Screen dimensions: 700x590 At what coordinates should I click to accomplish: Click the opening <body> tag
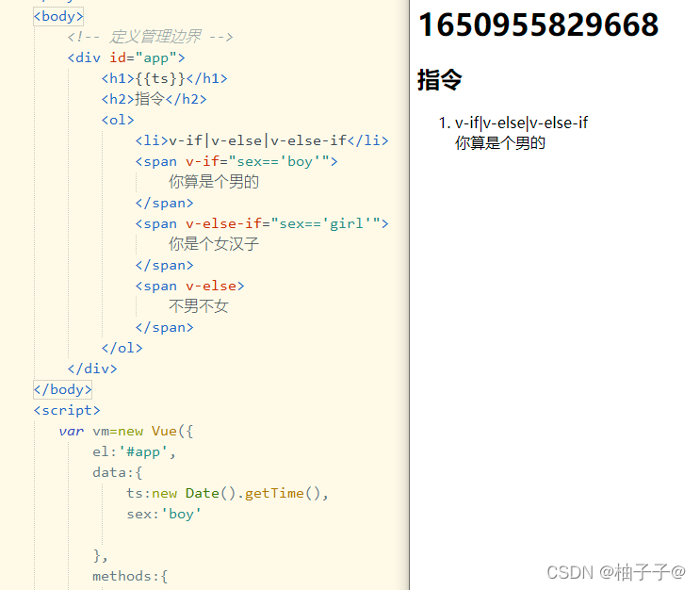[x=58, y=17]
